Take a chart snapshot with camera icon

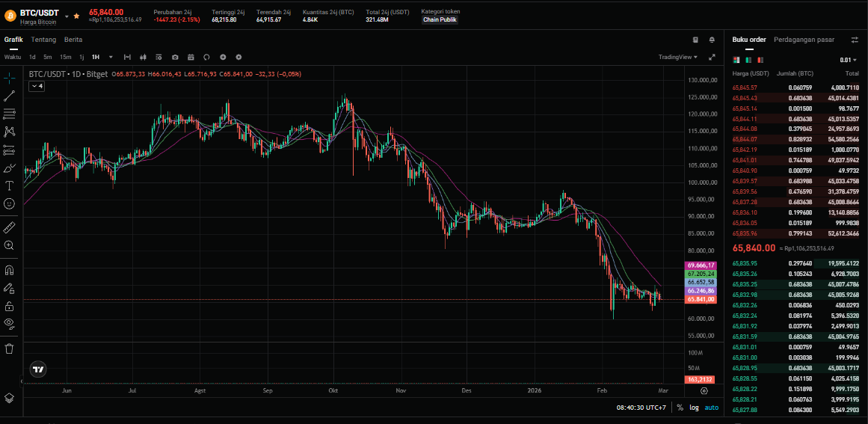[175, 57]
